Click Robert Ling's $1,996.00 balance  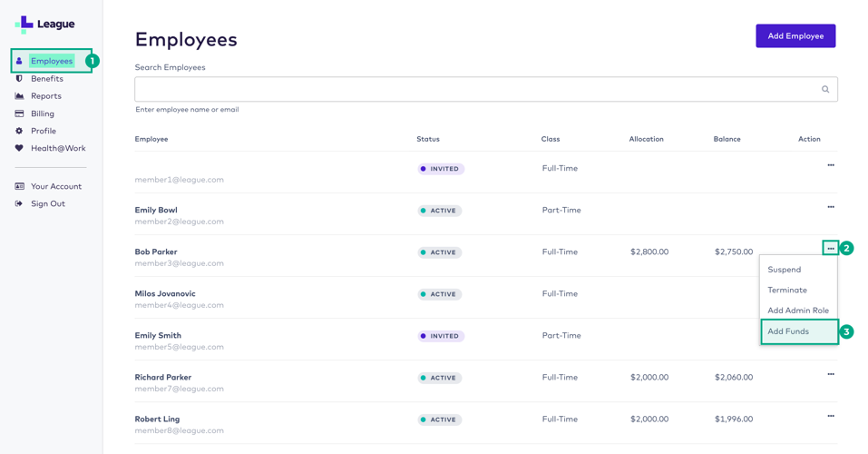coord(734,419)
